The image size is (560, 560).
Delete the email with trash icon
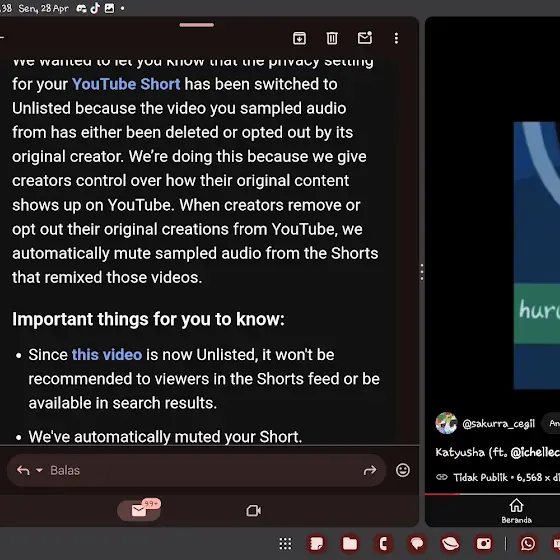[x=332, y=38]
